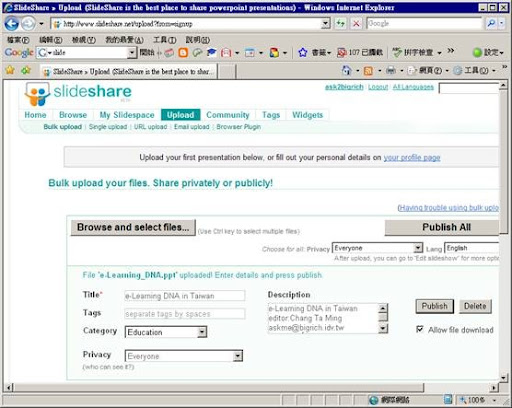Click the browser Forward arrow button

[x=28, y=24]
